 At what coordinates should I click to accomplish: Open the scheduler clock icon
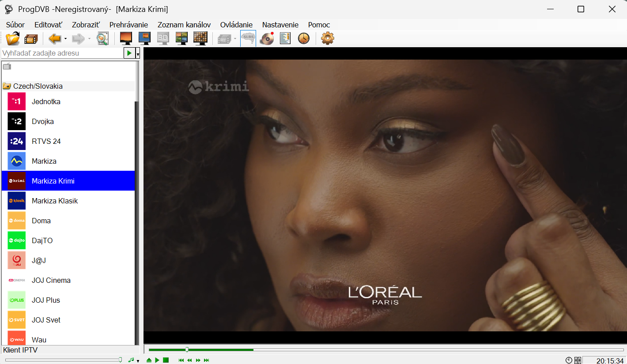click(x=304, y=39)
